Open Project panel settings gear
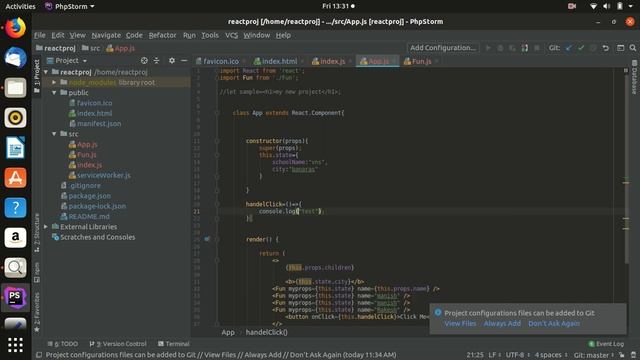The width and height of the screenshot is (640, 360). (x=172, y=60)
